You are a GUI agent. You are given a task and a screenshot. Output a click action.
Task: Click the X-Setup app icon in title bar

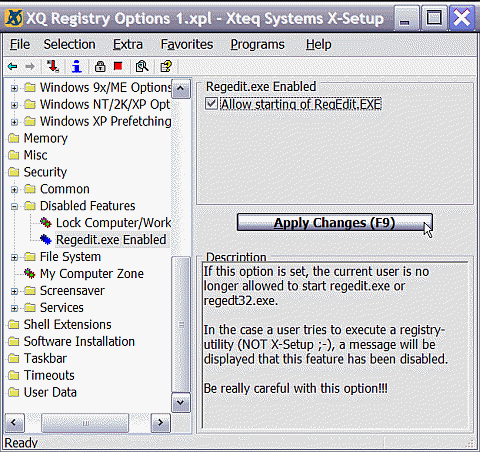[x=14, y=18]
